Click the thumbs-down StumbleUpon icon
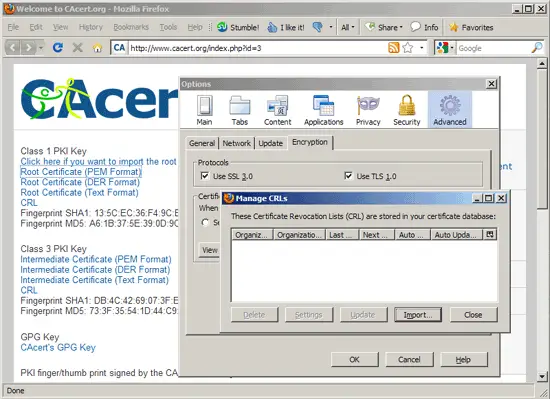The height and width of the screenshot is (399, 550). pyautogui.click(x=318, y=27)
